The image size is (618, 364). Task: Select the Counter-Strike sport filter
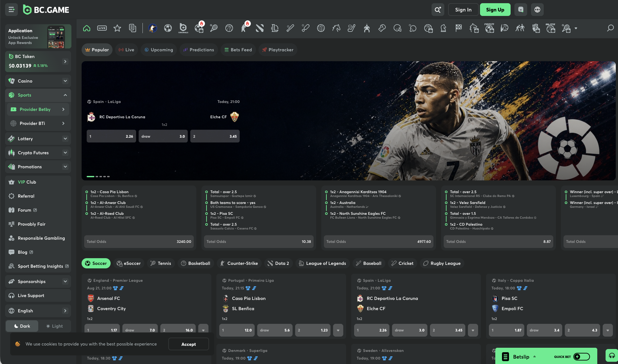239,263
